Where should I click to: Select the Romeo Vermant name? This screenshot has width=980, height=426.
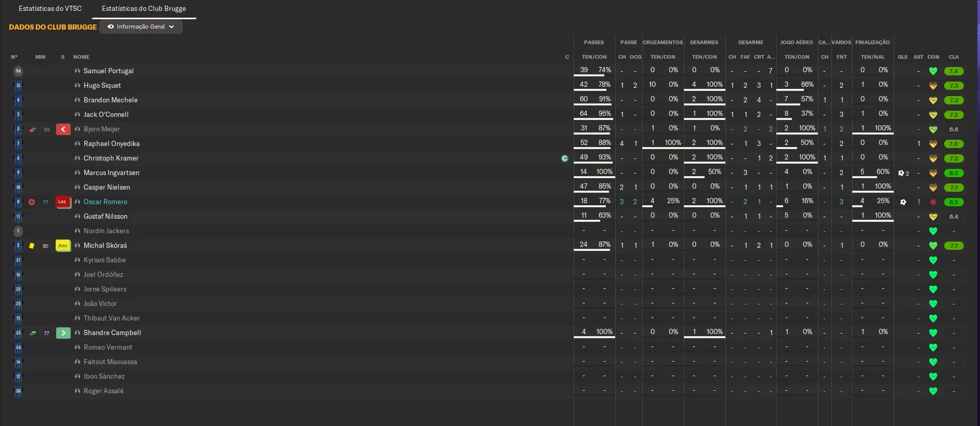tap(108, 348)
